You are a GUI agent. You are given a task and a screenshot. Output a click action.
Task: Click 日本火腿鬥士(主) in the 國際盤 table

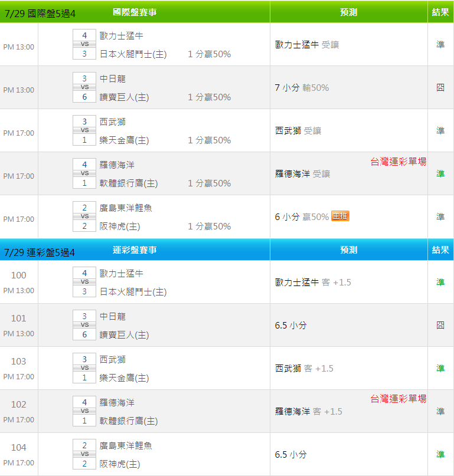pos(133,54)
